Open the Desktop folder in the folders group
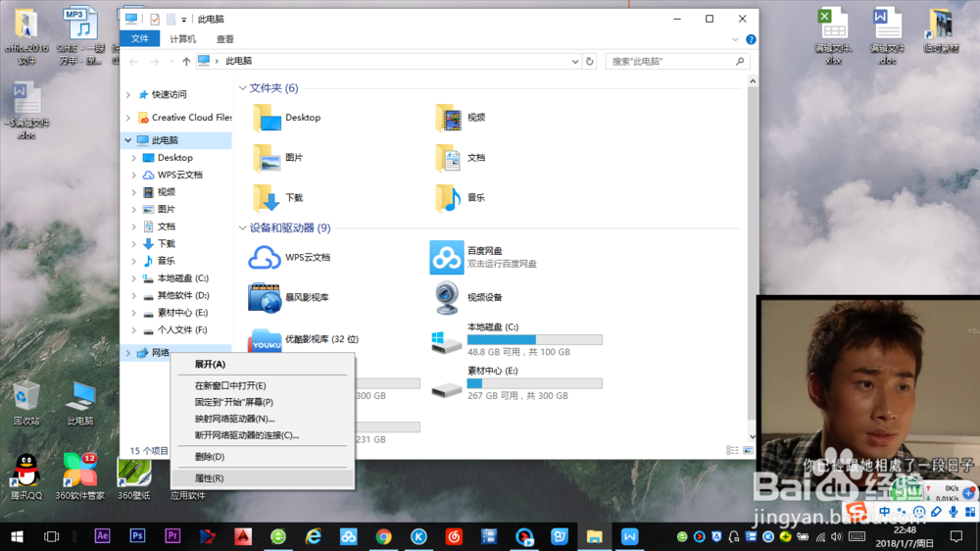This screenshot has width=980, height=551. pyautogui.click(x=267, y=118)
